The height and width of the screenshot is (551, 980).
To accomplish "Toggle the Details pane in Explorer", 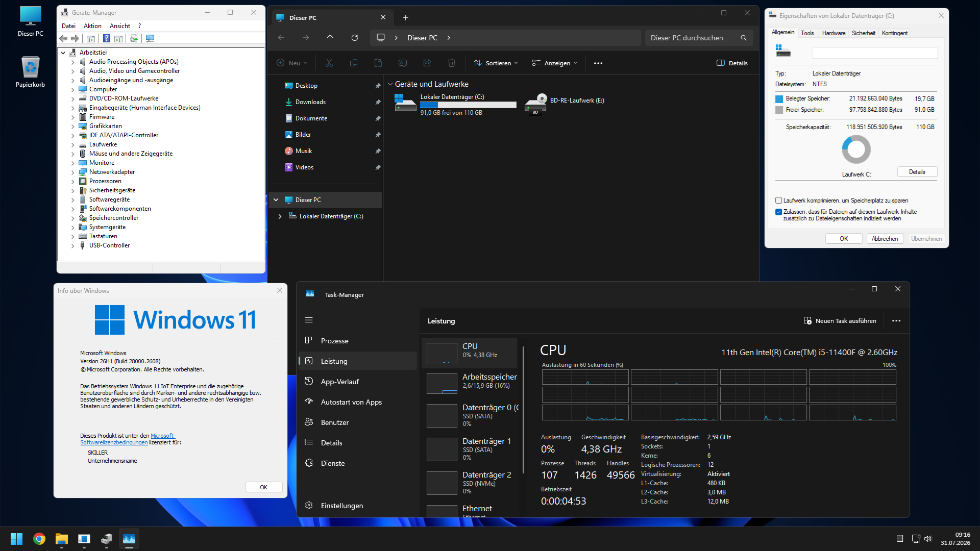I will pyautogui.click(x=732, y=63).
